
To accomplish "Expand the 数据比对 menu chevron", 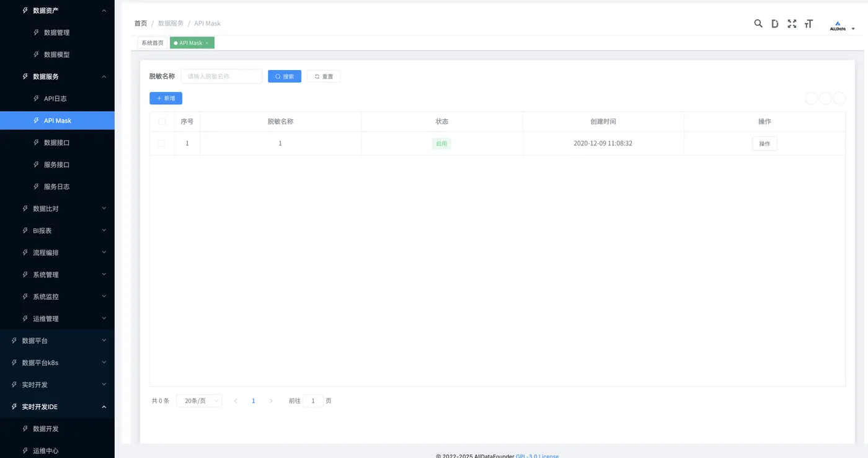I will pyautogui.click(x=104, y=208).
